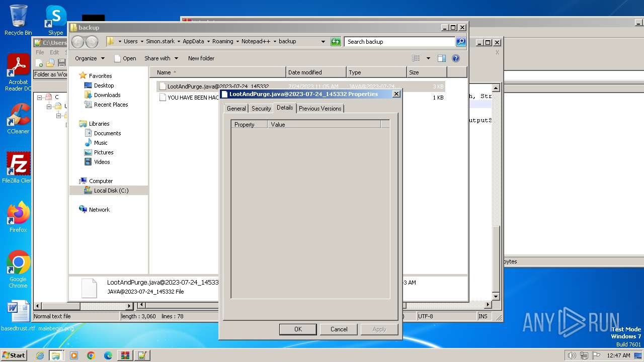
Task: Select Libraries in the navigation pane
Action: click(x=99, y=124)
